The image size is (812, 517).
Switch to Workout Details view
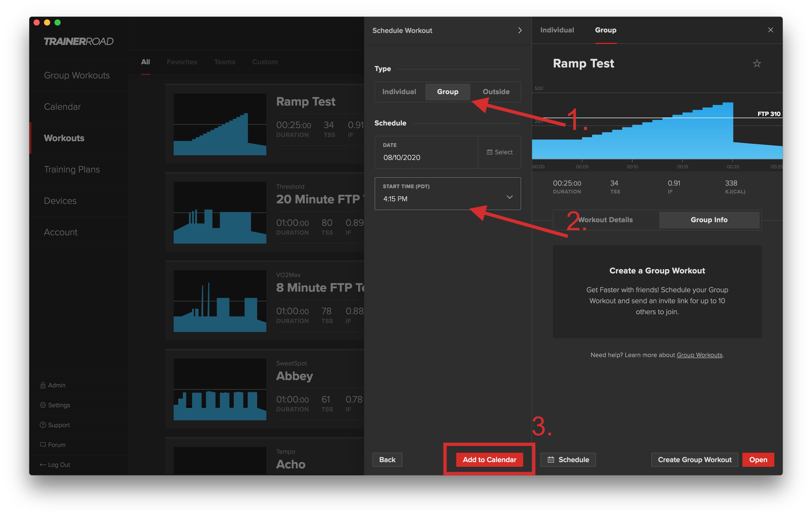[606, 220]
